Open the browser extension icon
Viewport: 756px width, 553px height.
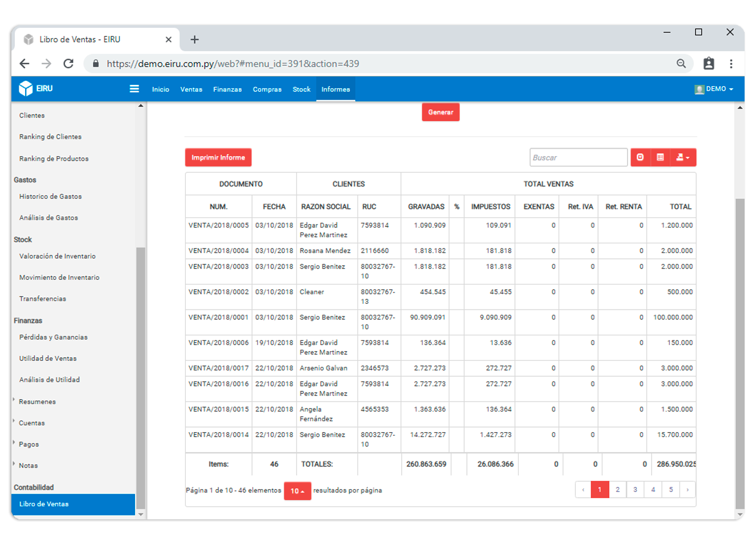click(709, 63)
